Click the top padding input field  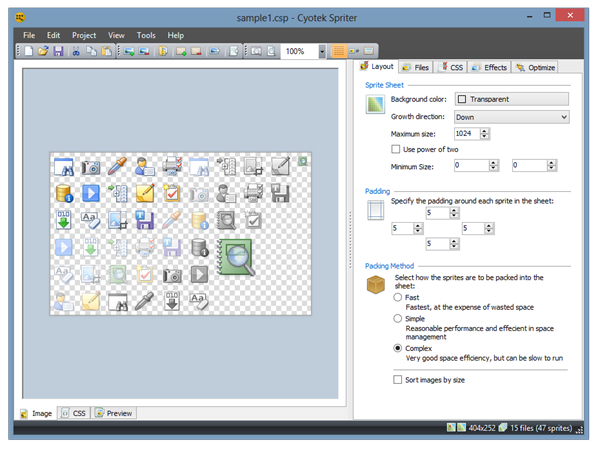coord(434,213)
